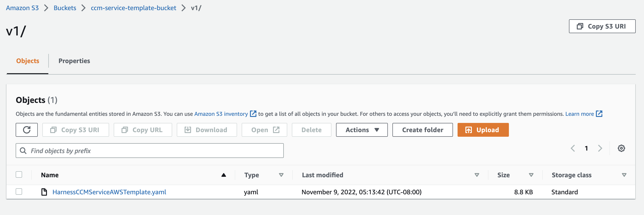Image resolution: width=644 pixels, height=215 pixels.
Task: Sort by Last modified column arrow
Action: tap(476, 175)
